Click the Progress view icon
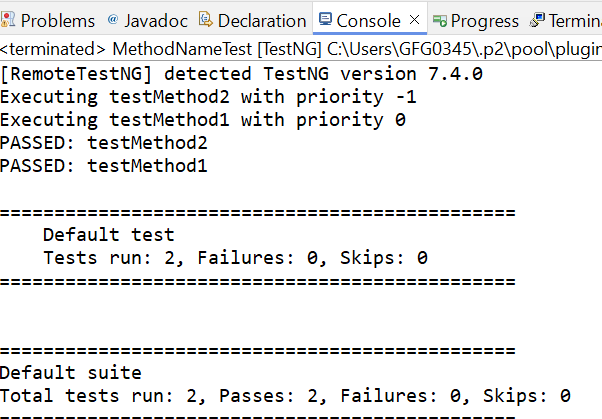Image resolution: width=602 pixels, height=419 pixels. (x=440, y=21)
